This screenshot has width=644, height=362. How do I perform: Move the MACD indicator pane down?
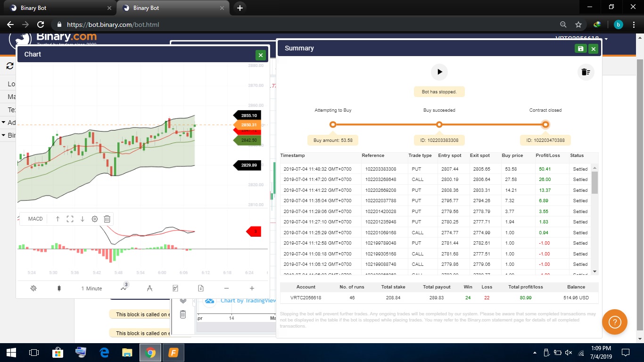coord(82,219)
